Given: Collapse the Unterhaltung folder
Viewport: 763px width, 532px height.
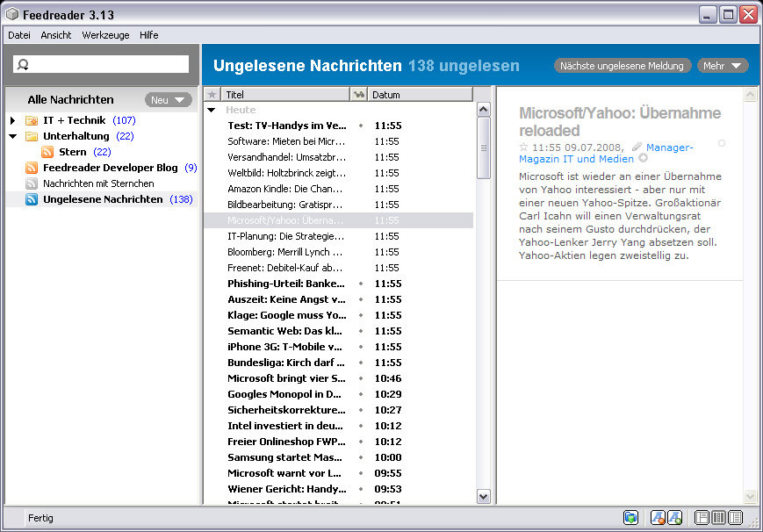Looking at the screenshot, I should click(x=13, y=136).
